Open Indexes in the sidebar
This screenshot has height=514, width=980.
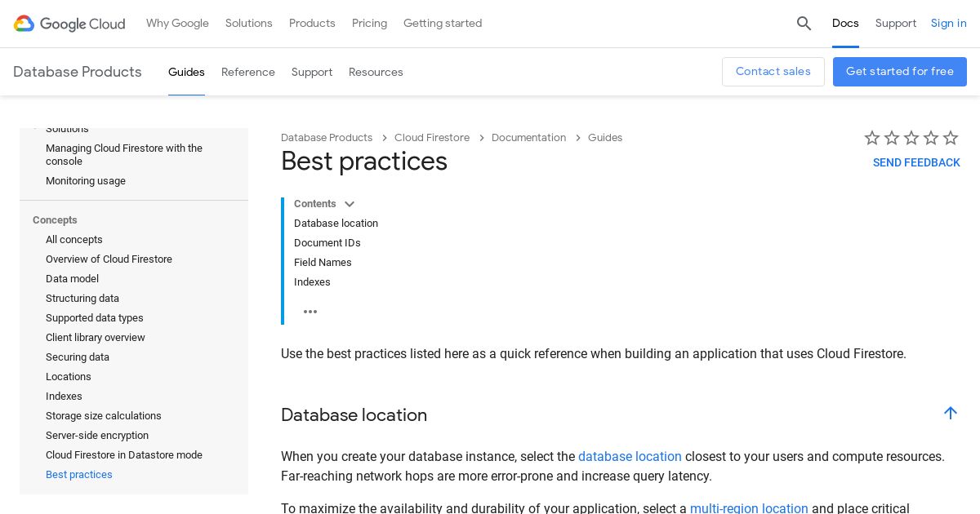[x=64, y=397]
